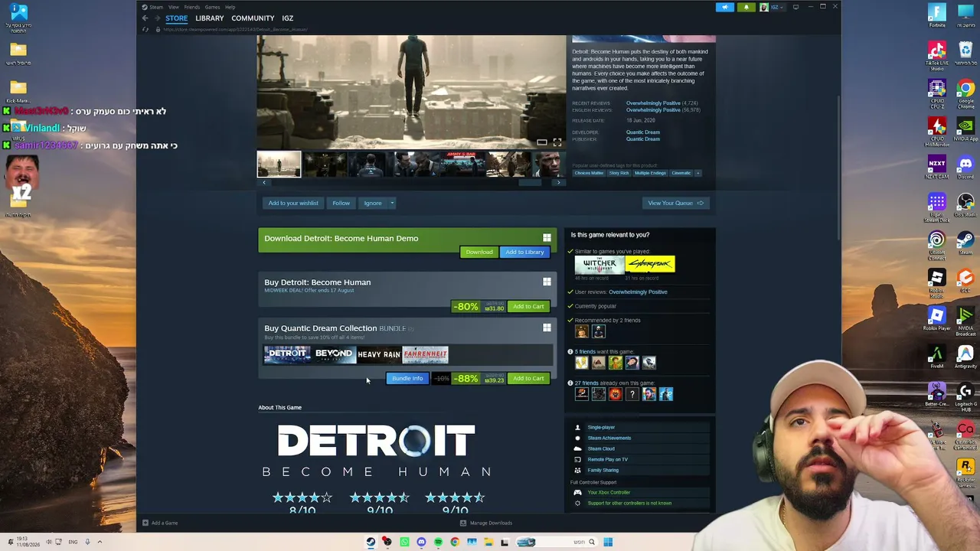The height and width of the screenshot is (551, 980).
Task: Open the Steam menu
Action: click(x=156, y=7)
